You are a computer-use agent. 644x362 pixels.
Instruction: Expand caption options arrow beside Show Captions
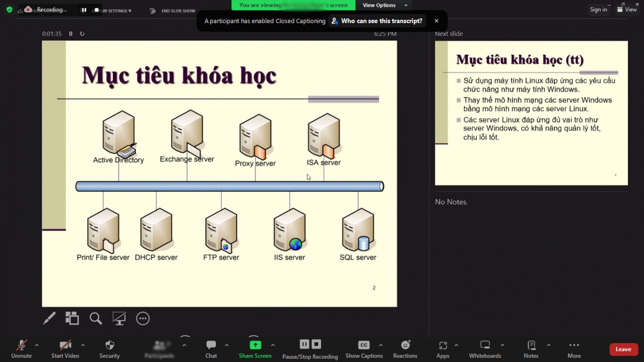coord(380,345)
